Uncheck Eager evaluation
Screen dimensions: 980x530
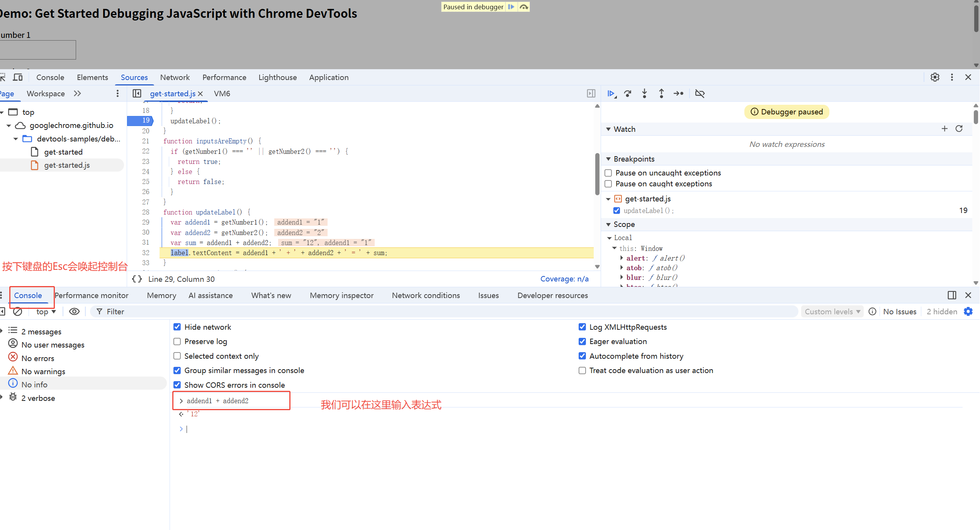(x=582, y=341)
